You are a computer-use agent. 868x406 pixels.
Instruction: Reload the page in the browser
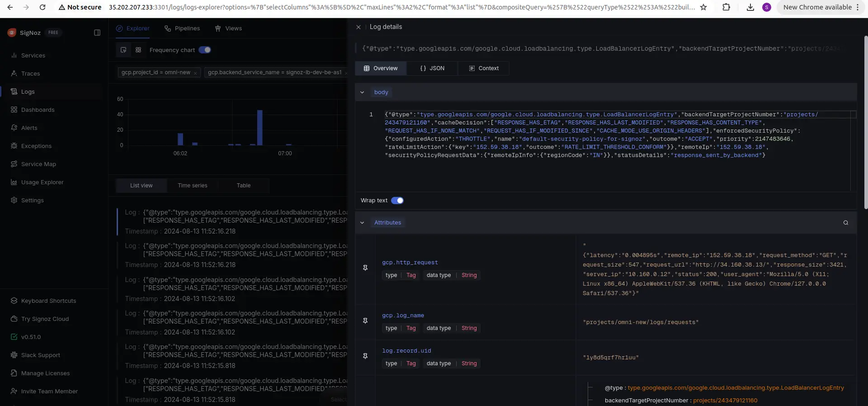coord(42,7)
